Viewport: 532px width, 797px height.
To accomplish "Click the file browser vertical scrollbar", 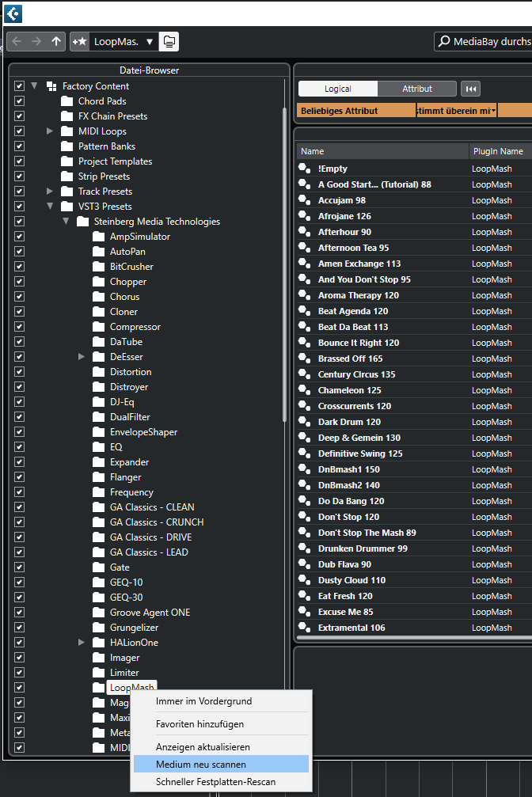I will [285, 264].
